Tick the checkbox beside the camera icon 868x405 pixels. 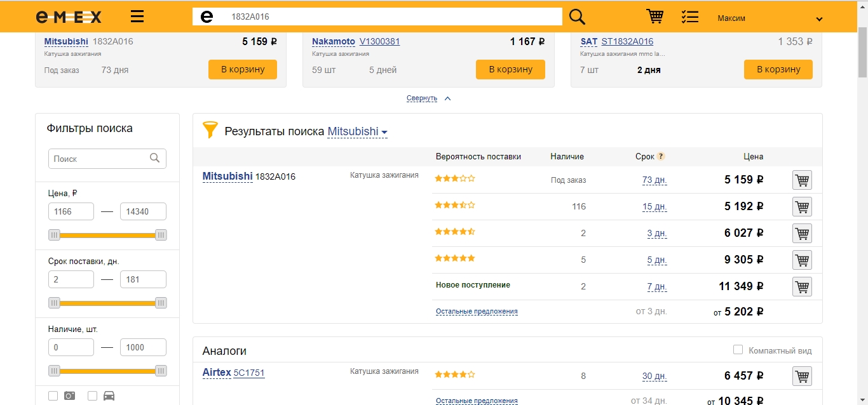[53, 396]
